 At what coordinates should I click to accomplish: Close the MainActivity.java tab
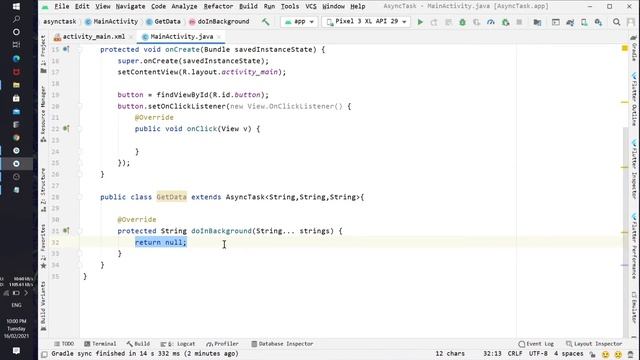click(219, 37)
